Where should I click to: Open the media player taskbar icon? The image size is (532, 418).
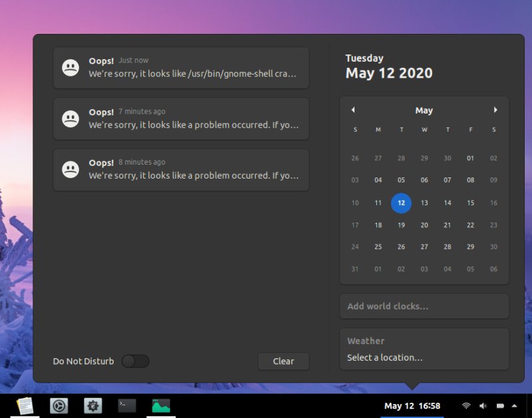pyautogui.click(x=59, y=406)
